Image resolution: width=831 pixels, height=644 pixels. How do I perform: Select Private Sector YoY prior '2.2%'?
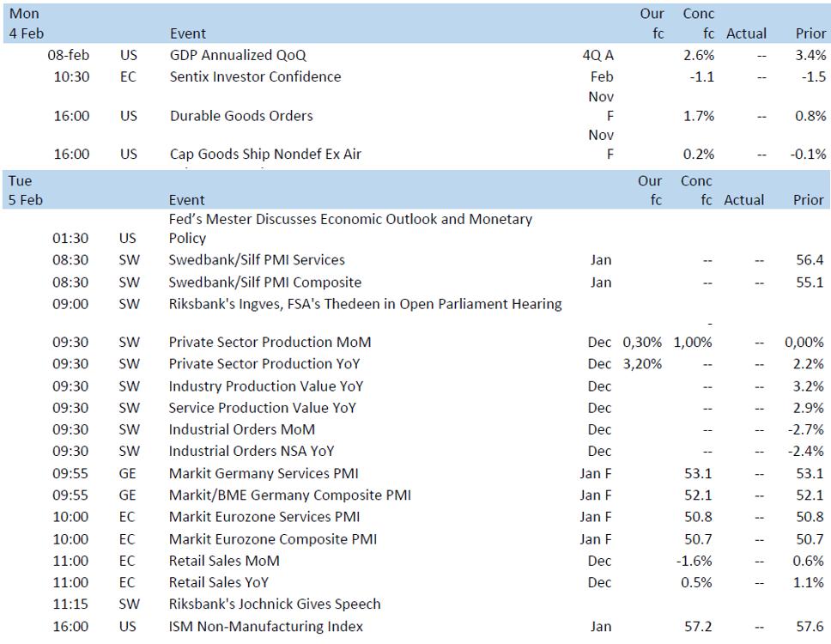809,364
